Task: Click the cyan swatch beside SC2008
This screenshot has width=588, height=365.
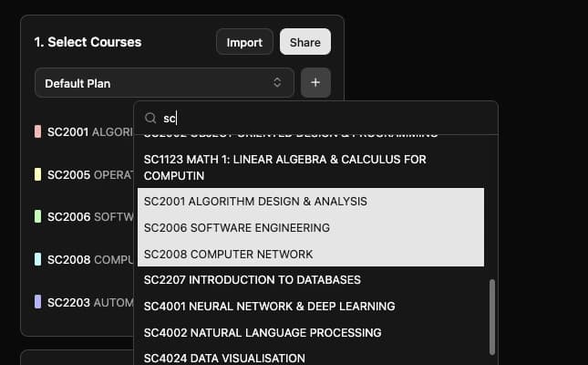Action: pyautogui.click(x=38, y=259)
